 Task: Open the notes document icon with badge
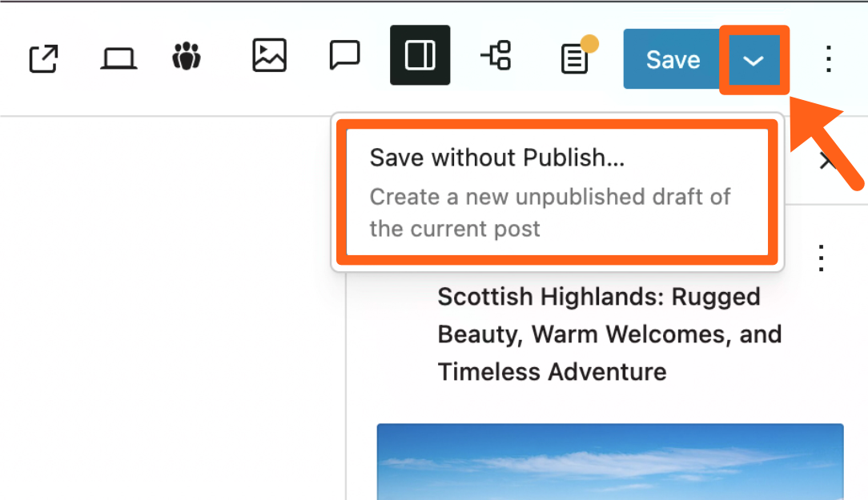click(574, 60)
